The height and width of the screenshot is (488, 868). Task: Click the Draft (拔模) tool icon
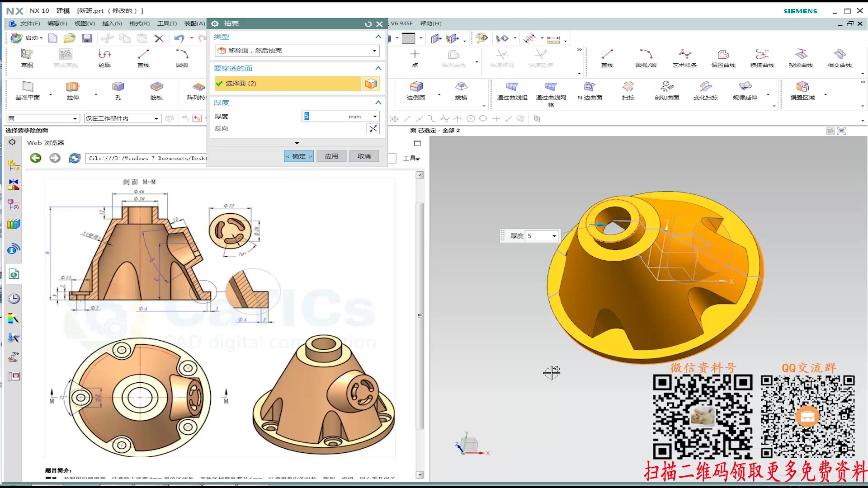pos(461,87)
